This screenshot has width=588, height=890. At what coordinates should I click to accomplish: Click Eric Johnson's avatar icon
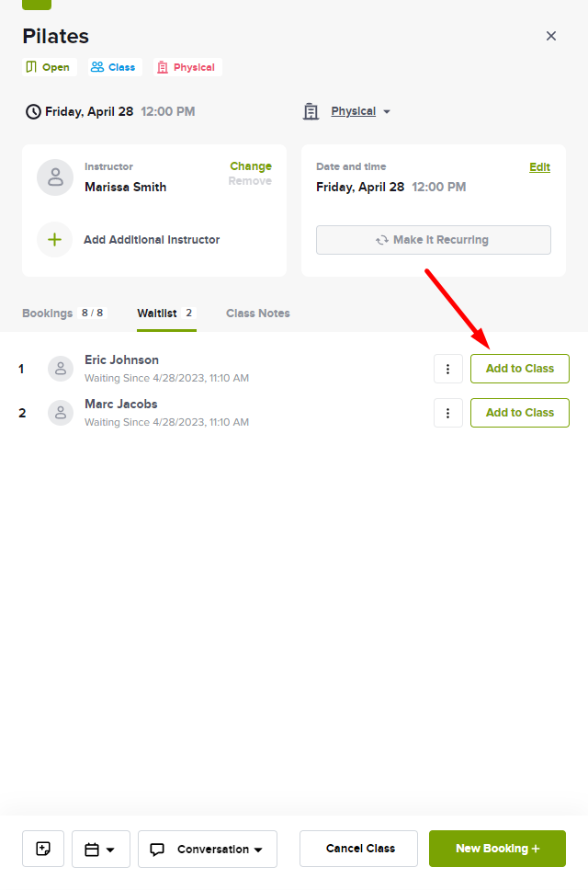pyautogui.click(x=61, y=369)
